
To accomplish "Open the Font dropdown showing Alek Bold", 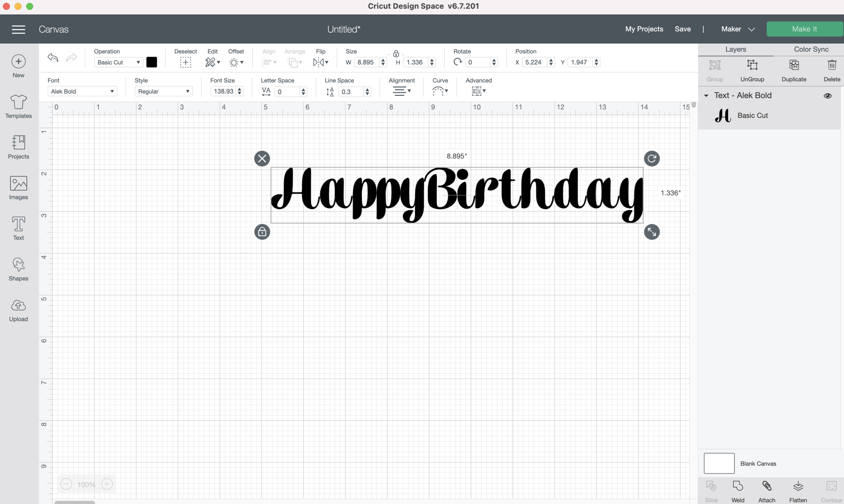I will click(x=82, y=91).
